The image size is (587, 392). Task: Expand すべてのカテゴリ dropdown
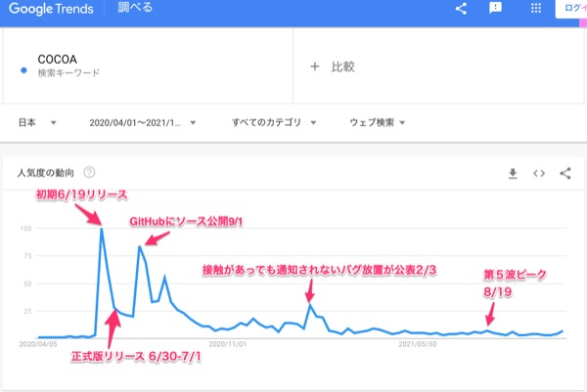click(274, 122)
